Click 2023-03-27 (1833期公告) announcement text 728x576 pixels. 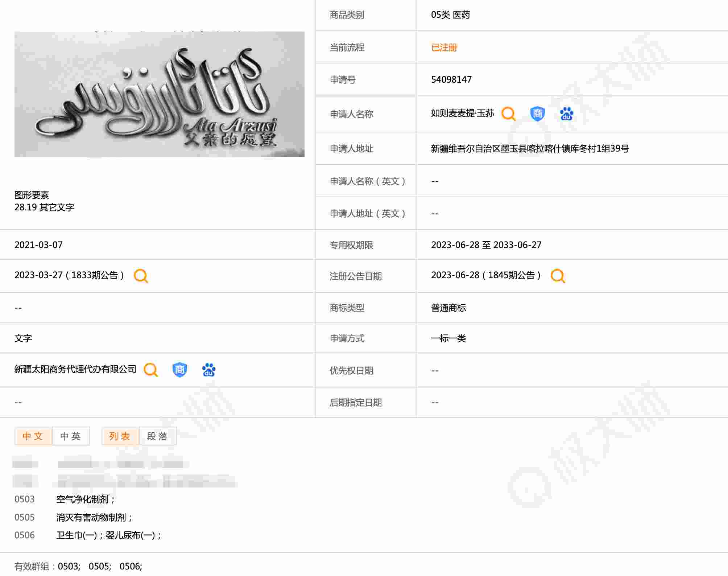pos(69,275)
